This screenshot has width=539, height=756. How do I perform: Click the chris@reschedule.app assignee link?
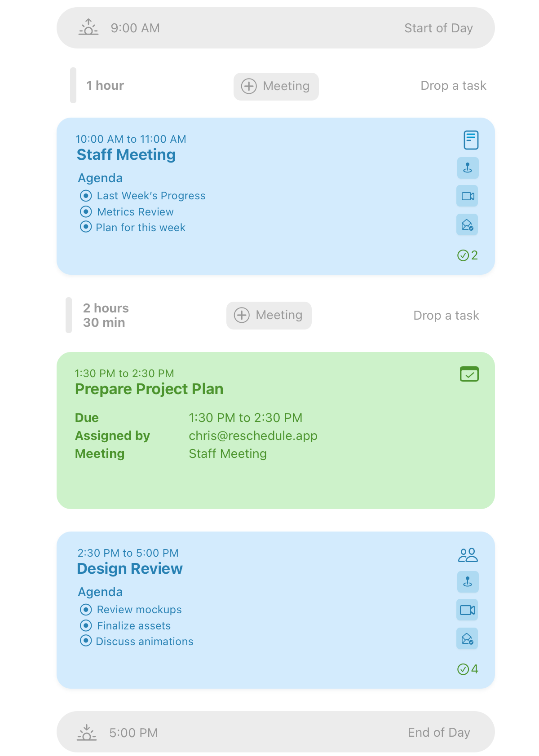[x=253, y=436]
